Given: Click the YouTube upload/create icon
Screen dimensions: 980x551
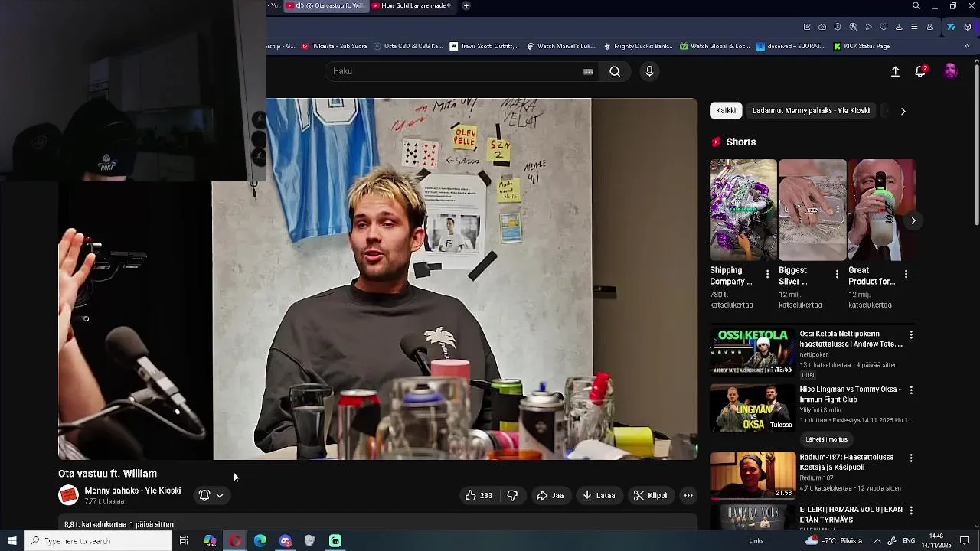Looking at the screenshot, I should (895, 71).
